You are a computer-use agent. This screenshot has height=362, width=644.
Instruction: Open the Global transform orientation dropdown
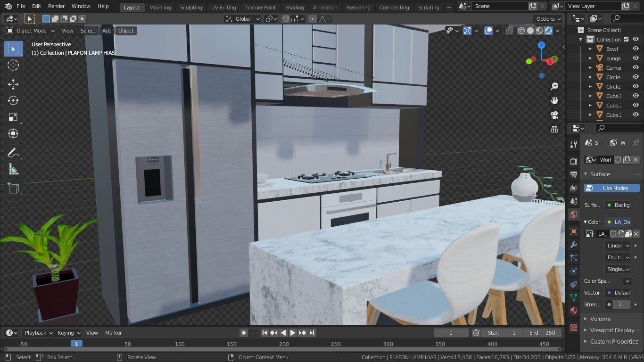click(x=243, y=19)
